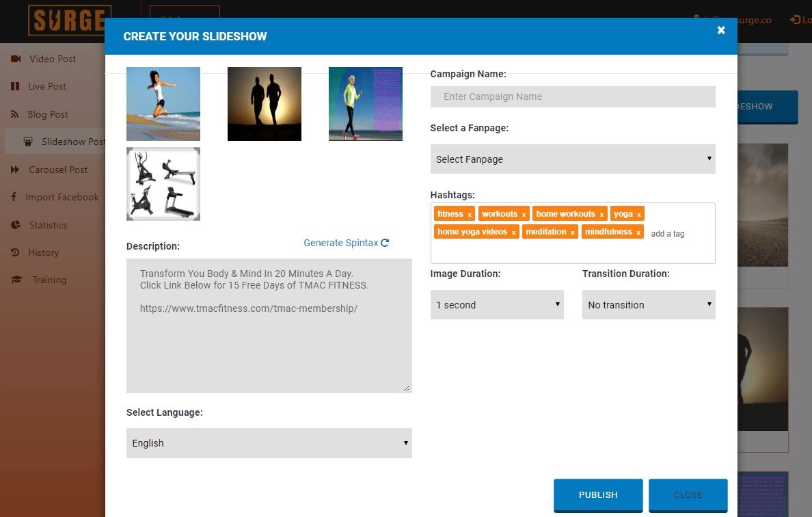Click into the Description text area
Image resolution: width=812 pixels, height=517 pixels.
tap(269, 326)
